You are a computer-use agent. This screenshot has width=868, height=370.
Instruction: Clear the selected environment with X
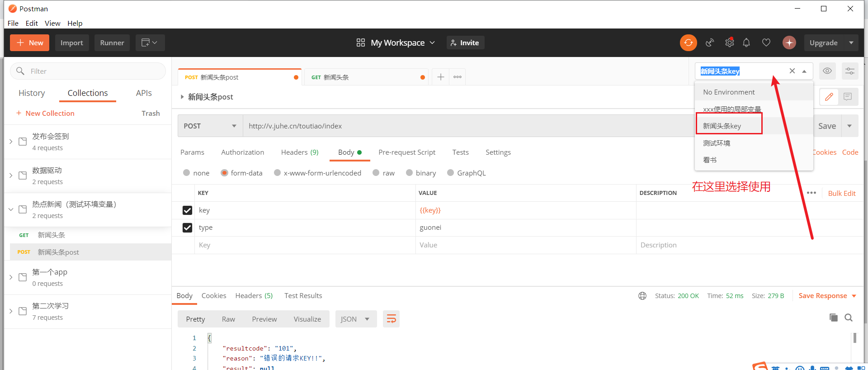click(792, 71)
